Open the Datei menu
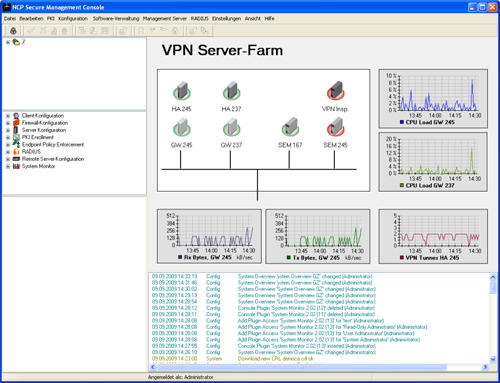500x383 pixels. pos(10,19)
